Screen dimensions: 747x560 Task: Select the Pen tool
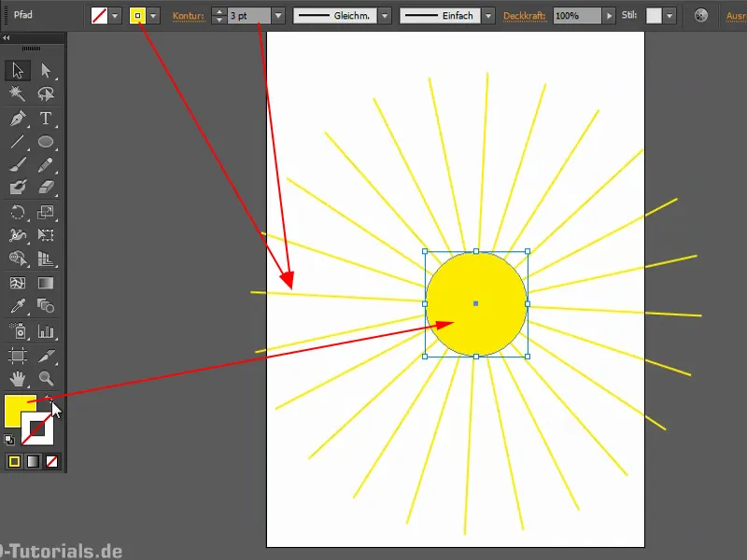pyautogui.click(x=18, y=119)
